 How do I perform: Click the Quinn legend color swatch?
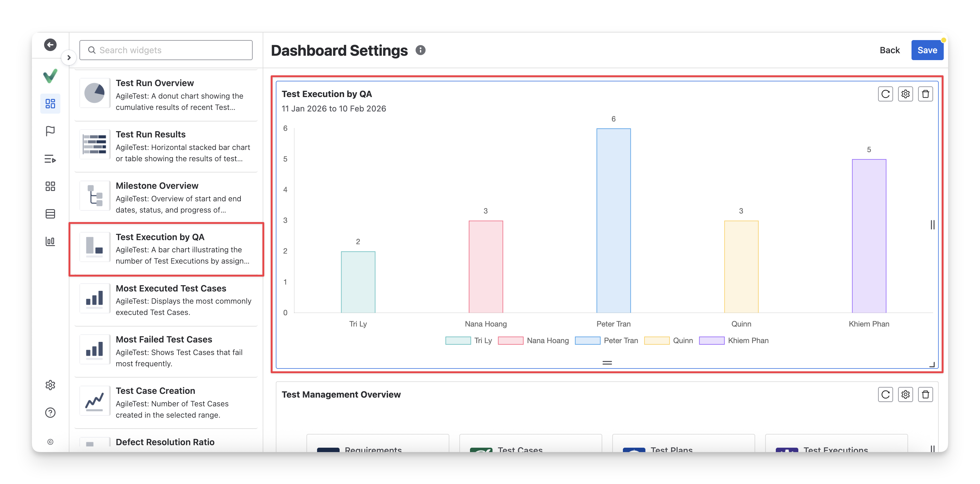point(657,340)
